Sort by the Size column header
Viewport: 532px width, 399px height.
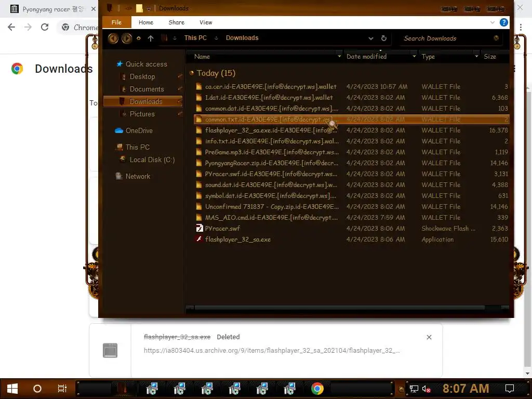pos(489,57)
